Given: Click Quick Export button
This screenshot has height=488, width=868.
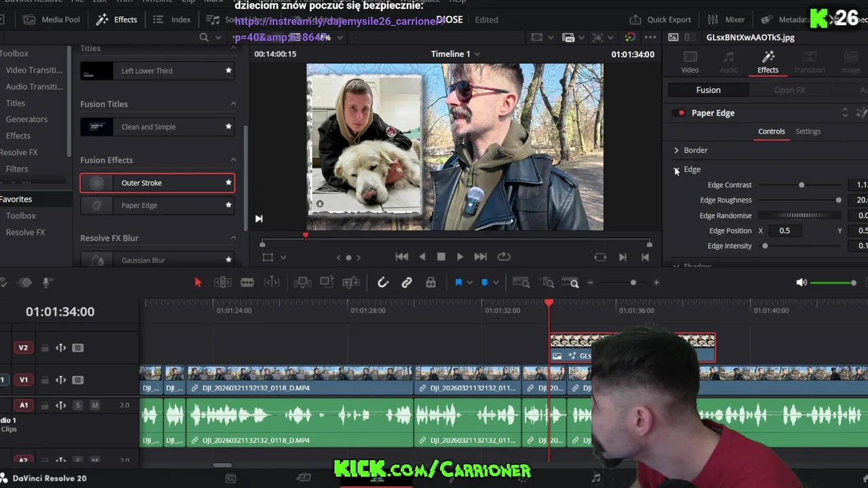Looking at the screenshot, I should [660, 20].
